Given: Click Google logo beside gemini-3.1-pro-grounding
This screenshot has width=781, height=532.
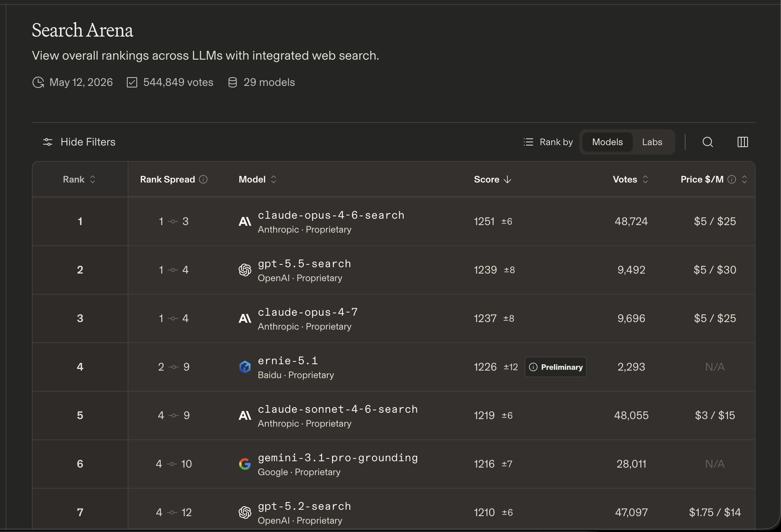Looking at the screenshot, I should pyautogui.click(x=245, y=464).
